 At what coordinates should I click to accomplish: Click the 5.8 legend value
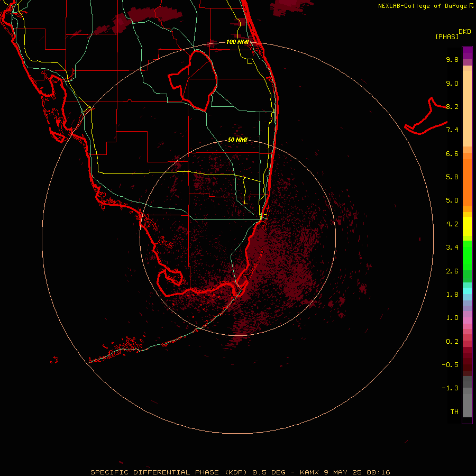click(x=452, y=177)
